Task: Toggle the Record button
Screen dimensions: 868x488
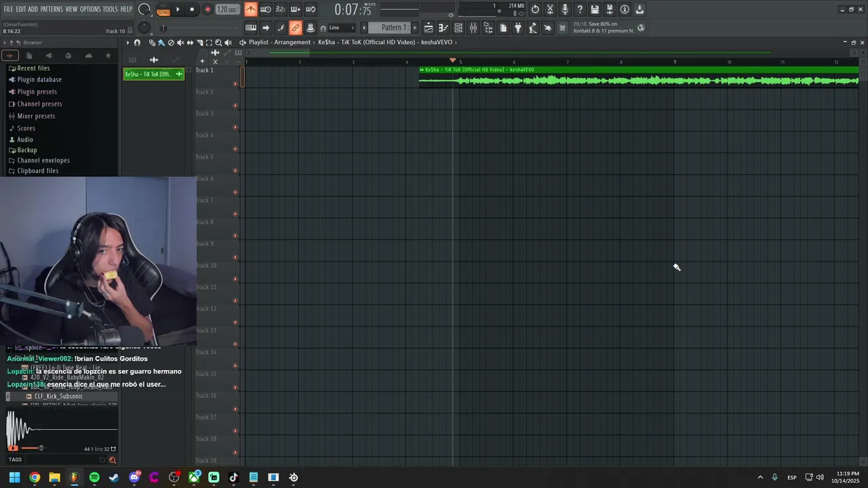Action: pyautogui.click(x=208, y=9)
